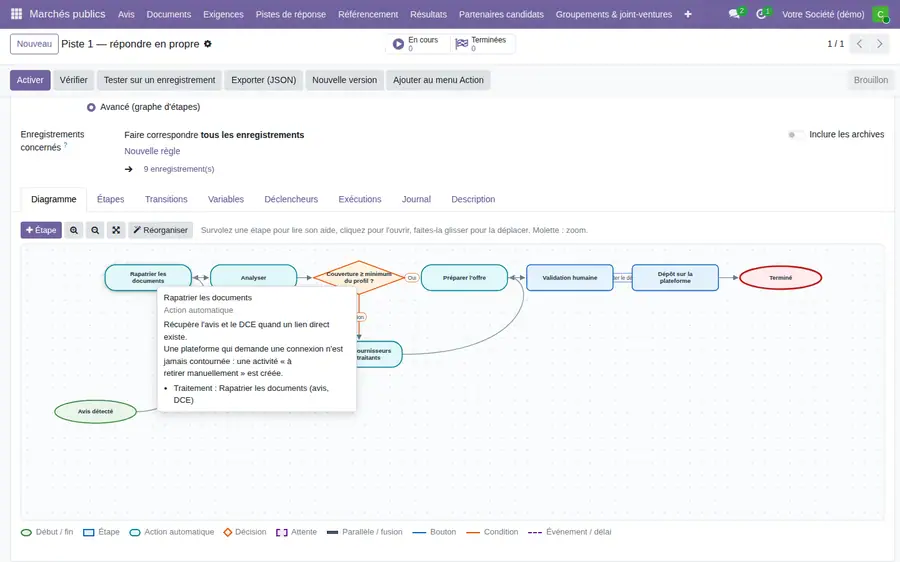
Task: Click the gear icon beside record title
Action: click(208, 44)
